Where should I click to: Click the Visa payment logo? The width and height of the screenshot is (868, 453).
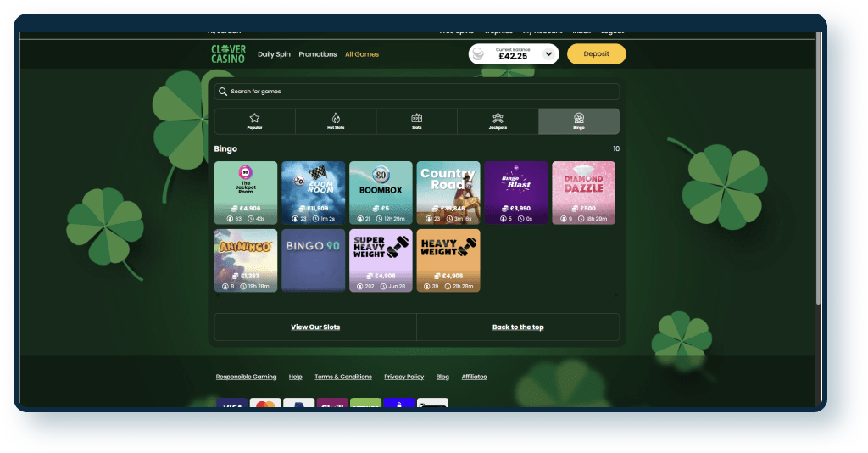[x=232, y=403]
